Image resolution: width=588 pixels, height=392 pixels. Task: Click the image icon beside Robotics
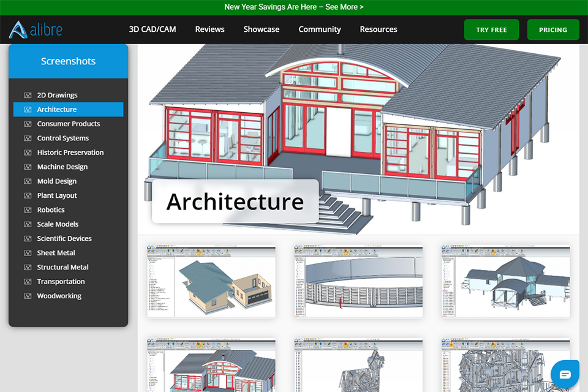[x=28, y=210]
